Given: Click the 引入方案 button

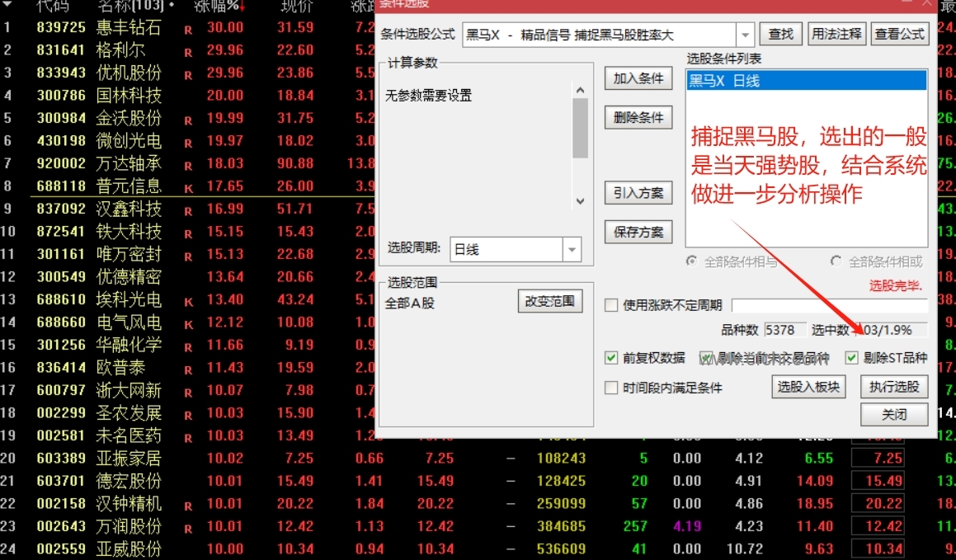Looking at the screenshot, I should pyautogui.click(x=638, y=193).
